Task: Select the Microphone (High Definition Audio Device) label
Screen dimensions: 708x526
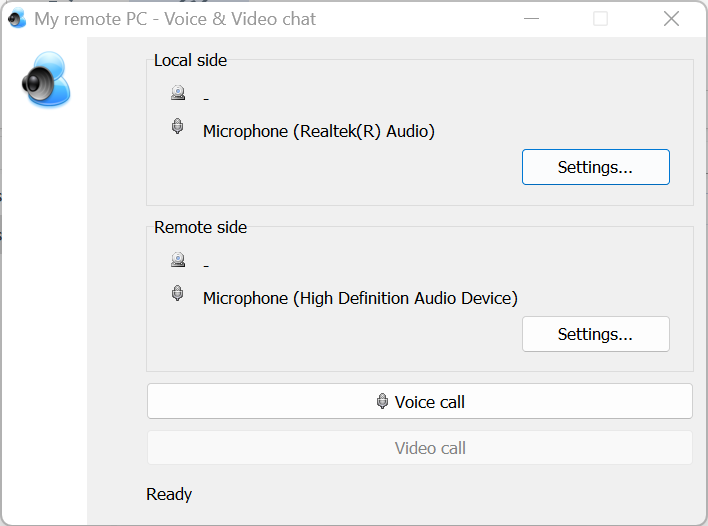Action: pyautogui.click(x=360, y=298)
